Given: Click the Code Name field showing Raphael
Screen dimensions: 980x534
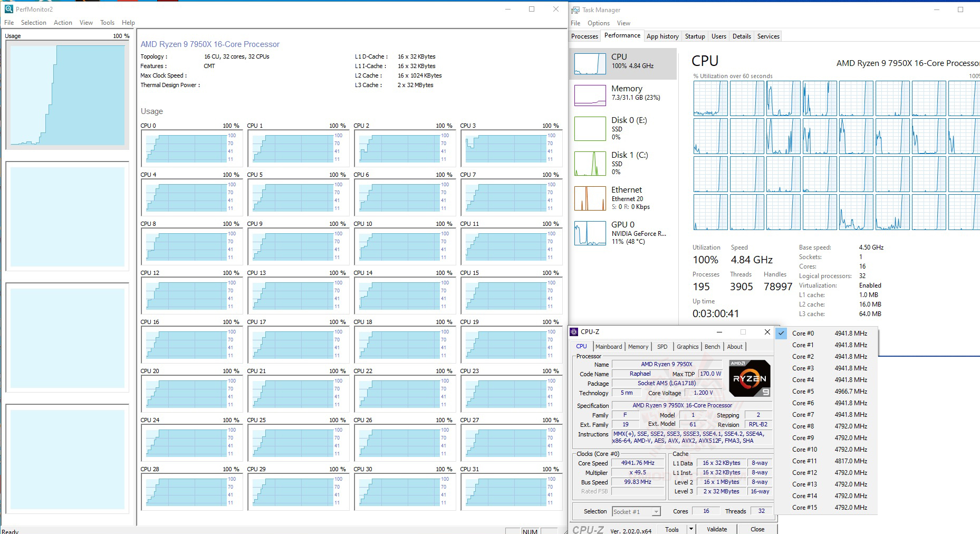Looking at the screenshot, I should [640, 374].
